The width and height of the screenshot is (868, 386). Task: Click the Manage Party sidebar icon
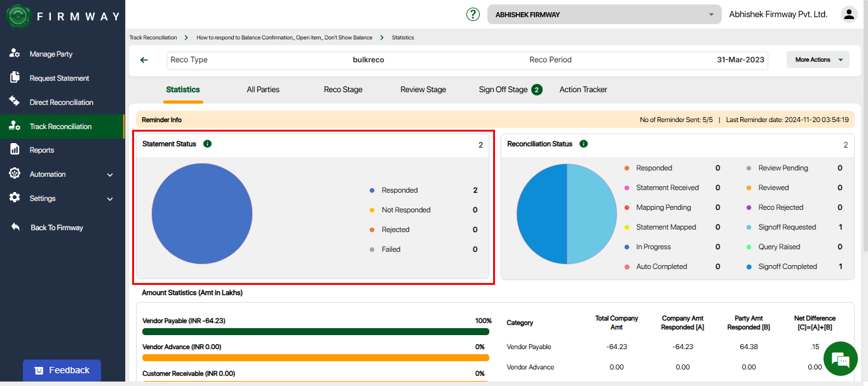click(x=15, y=54)
